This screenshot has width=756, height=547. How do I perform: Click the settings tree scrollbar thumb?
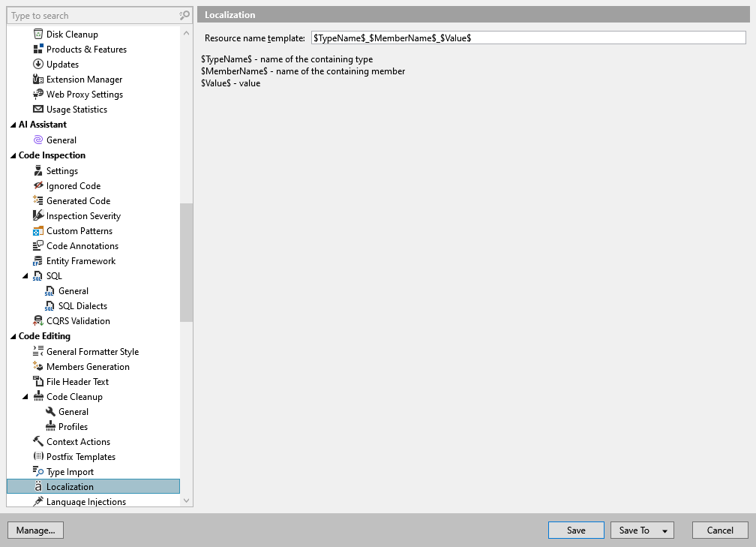pos(186,263)
